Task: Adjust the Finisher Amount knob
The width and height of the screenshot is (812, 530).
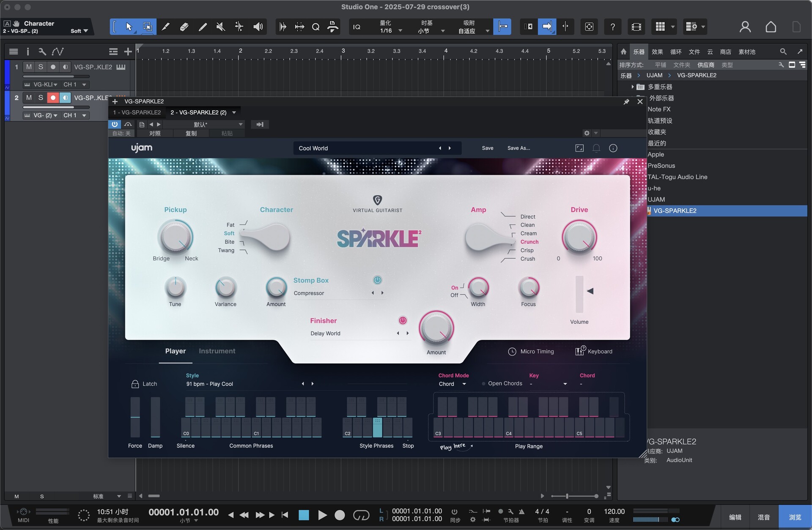Action: tap(436, 328)
